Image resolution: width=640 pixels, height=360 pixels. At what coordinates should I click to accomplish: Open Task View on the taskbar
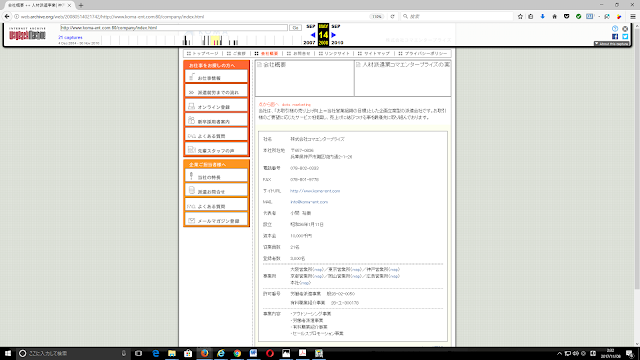pyautogui.click(x=138, y=353)
